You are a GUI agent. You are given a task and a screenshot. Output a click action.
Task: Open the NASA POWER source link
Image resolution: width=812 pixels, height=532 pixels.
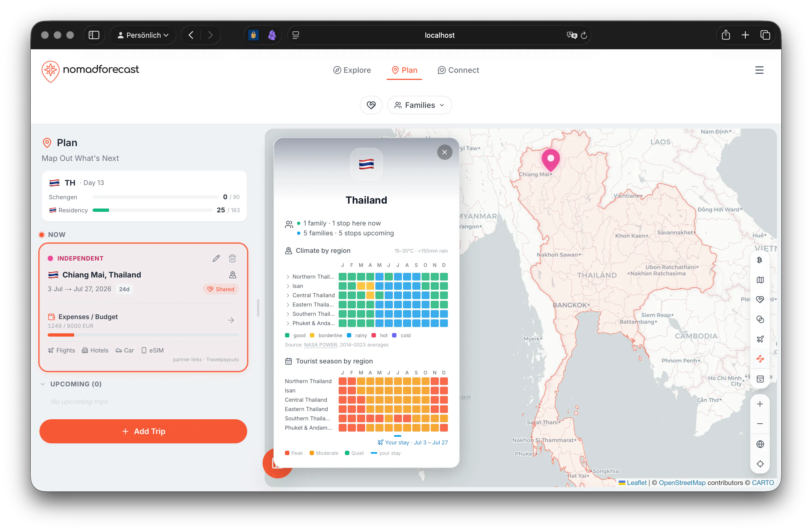tap(320, 345)
